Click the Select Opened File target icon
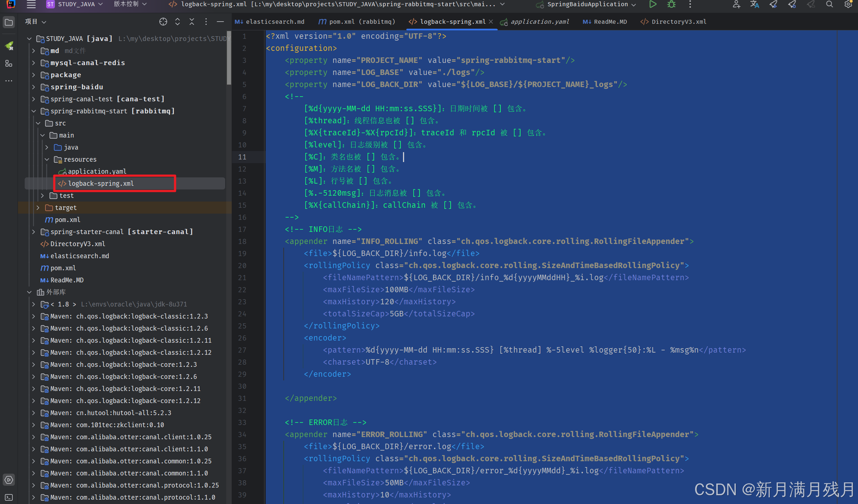The width and height of the screenshot is (858, 504). [x=163, y=22]
